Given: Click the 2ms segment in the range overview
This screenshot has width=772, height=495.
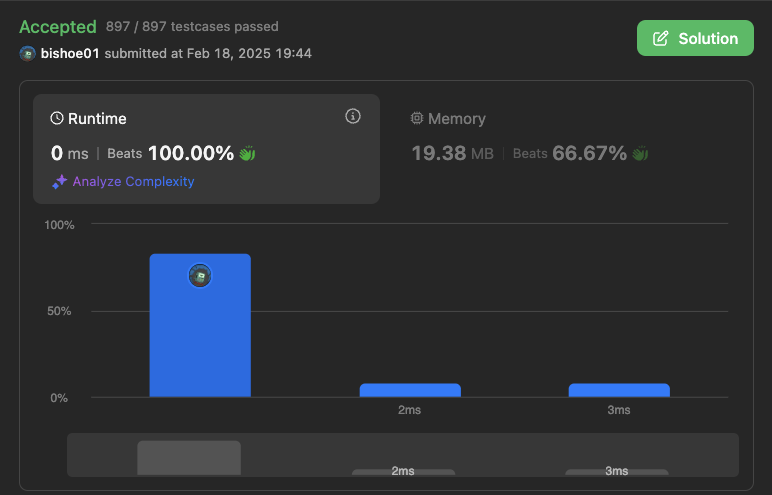Looking at the screenshot, I should pyautogui.click(x=403, y=472).
